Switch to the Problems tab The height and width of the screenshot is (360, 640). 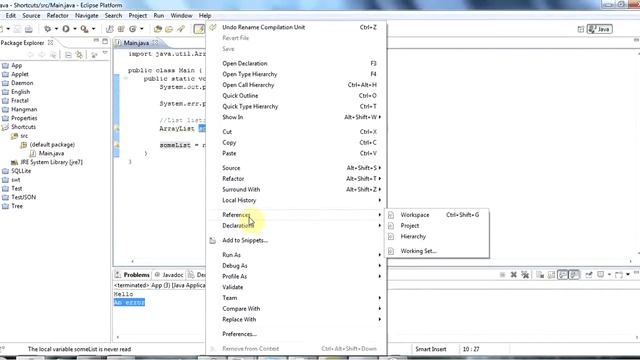133,275
